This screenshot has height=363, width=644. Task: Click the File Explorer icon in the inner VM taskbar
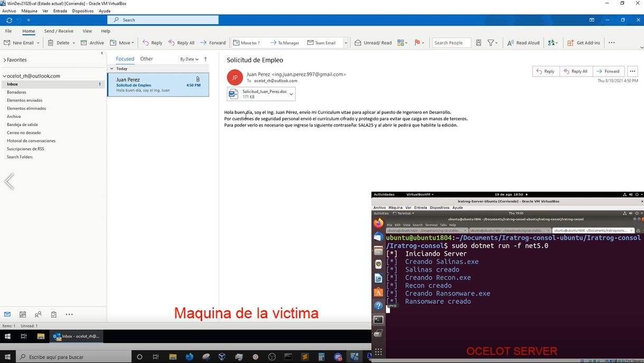point(41,336)
